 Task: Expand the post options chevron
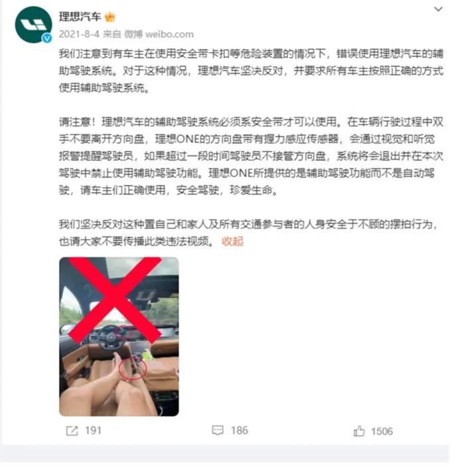(x=438, y=9)
